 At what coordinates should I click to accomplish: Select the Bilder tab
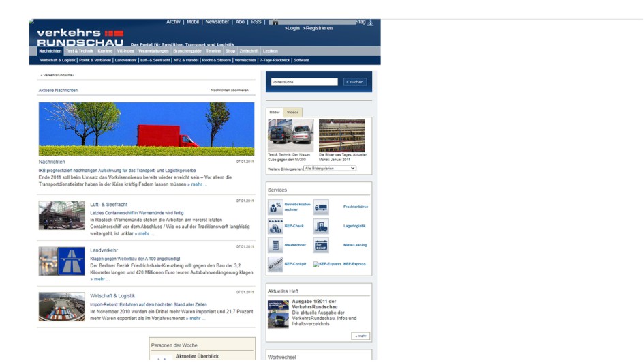point(275,112)
